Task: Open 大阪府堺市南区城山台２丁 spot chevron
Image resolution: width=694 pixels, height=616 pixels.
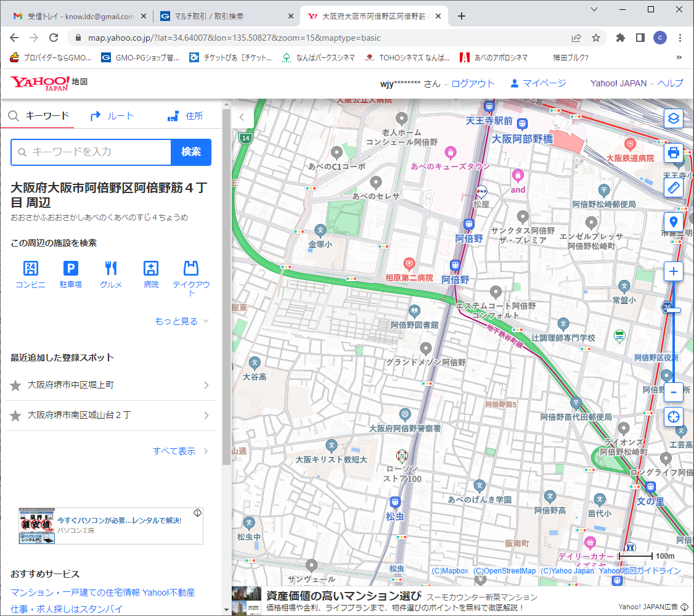Action: click(206, 416)
